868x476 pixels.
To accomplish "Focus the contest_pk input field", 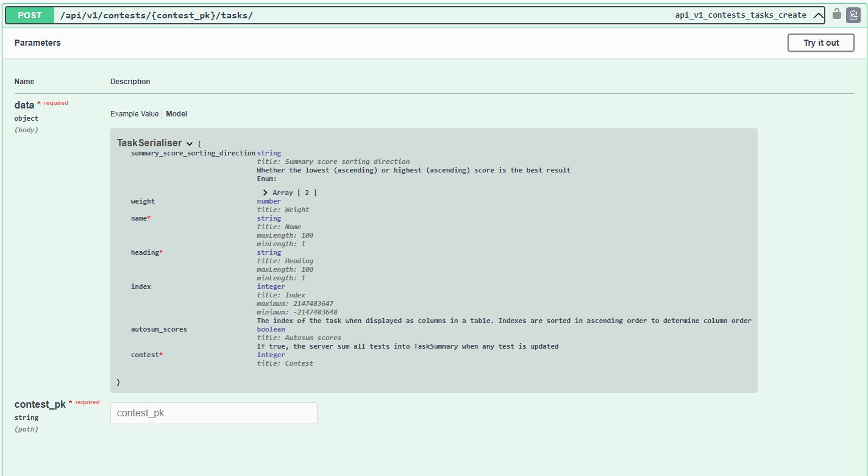I will tap(214, 413).
